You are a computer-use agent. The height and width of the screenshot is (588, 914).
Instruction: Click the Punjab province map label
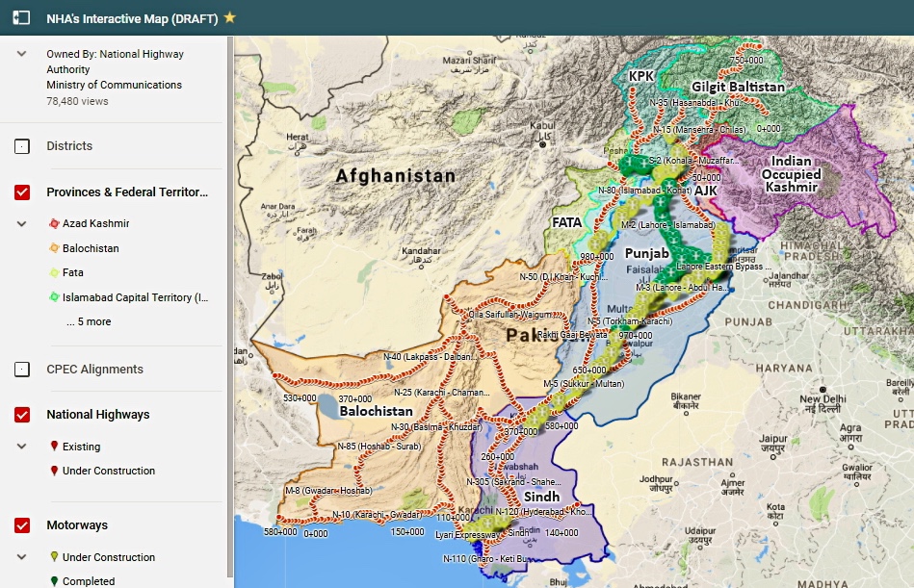pos(647,253)
